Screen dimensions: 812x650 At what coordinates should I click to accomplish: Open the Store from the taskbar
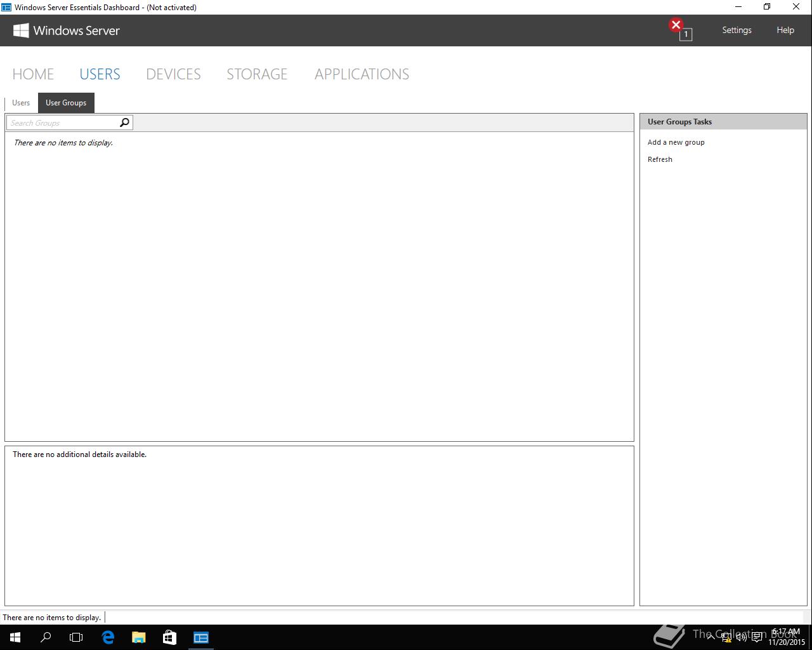169,637
